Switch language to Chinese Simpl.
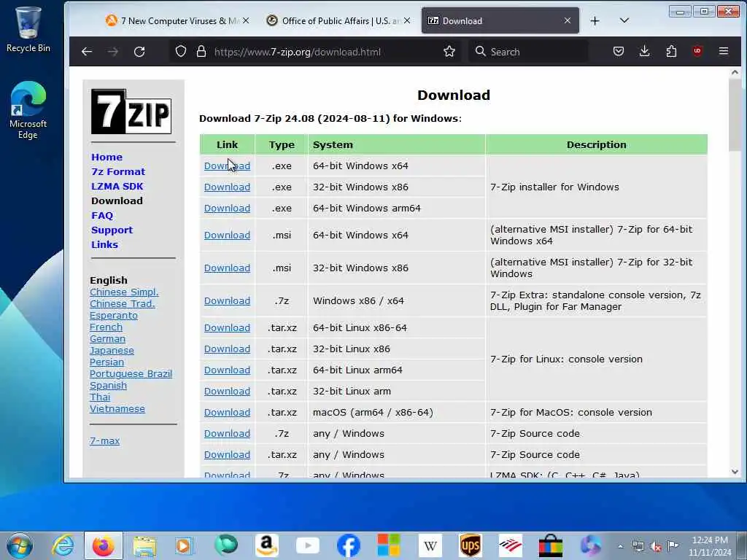 tap(124, 292)
